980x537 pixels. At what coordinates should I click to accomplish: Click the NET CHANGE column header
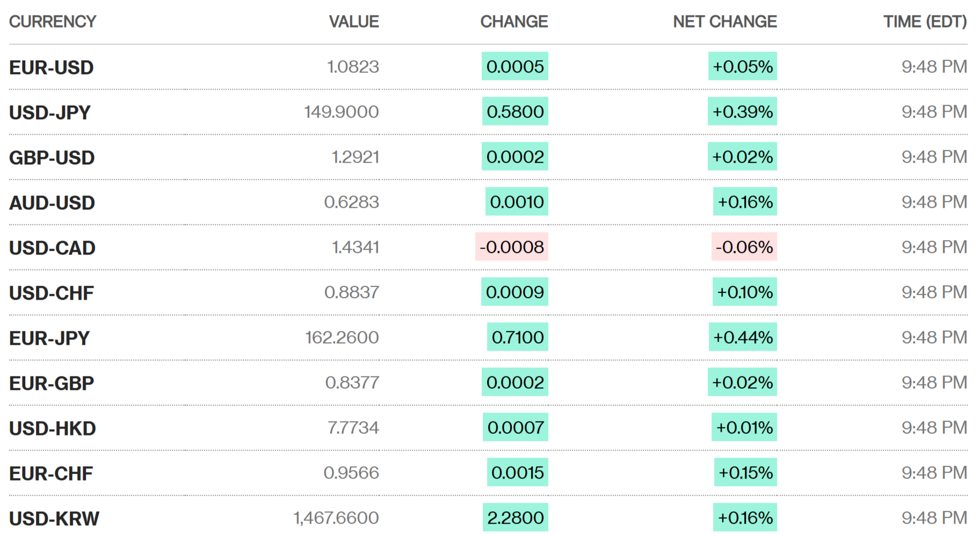tap(725, 21)
